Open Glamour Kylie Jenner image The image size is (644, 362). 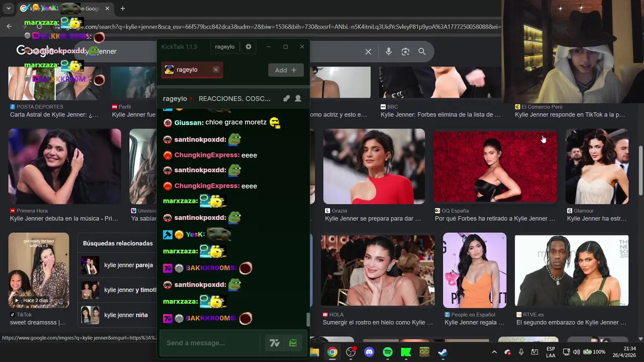click(x=597, y=166)
